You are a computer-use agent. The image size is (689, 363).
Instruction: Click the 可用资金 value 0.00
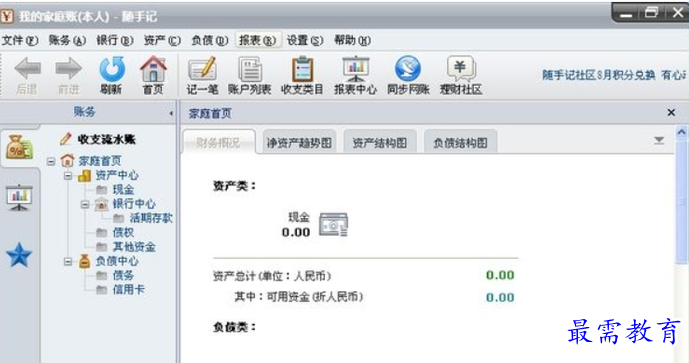click(x=500, y=298)
